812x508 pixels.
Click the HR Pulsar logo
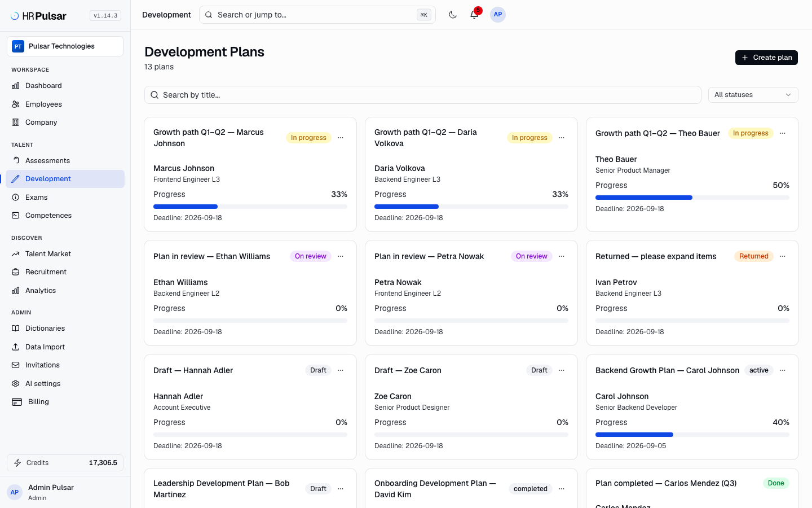[38, 16]
